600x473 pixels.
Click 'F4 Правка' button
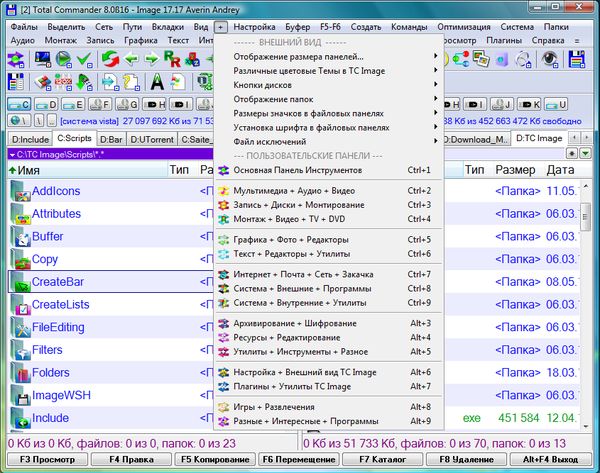tap(131, 459)
